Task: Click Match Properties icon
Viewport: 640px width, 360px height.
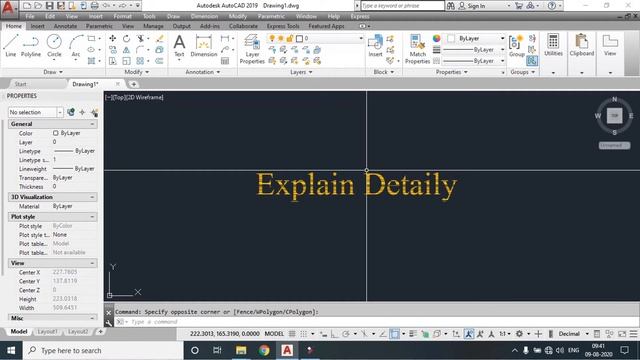Action: coord(417,49)
